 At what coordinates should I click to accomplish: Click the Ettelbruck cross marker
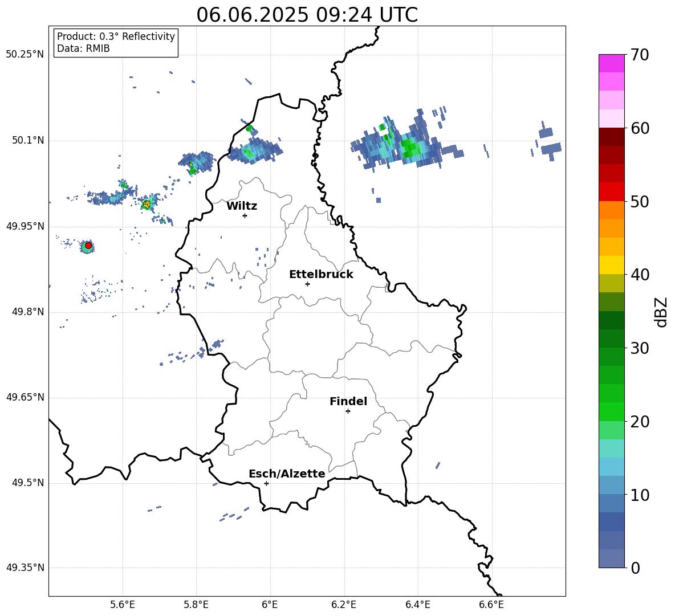[x=307, y=284]
